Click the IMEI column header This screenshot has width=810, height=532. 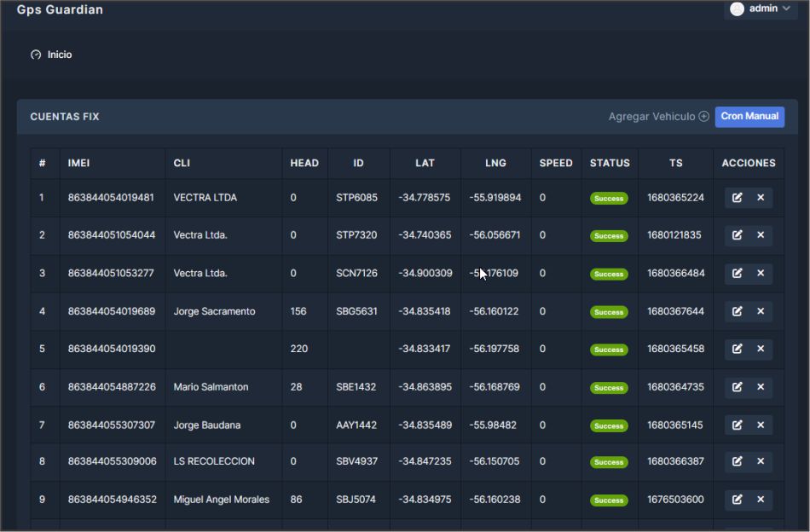(79, 163)
